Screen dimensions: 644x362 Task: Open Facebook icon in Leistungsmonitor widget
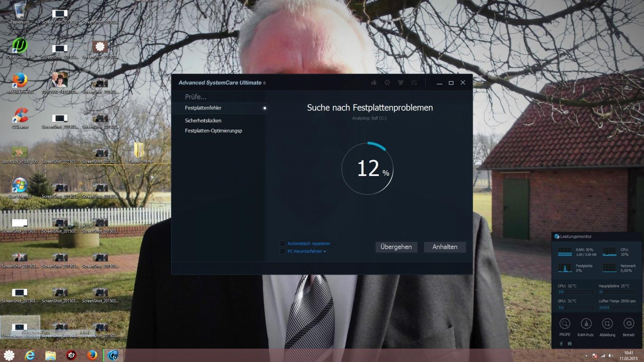[x=561, y=344]
